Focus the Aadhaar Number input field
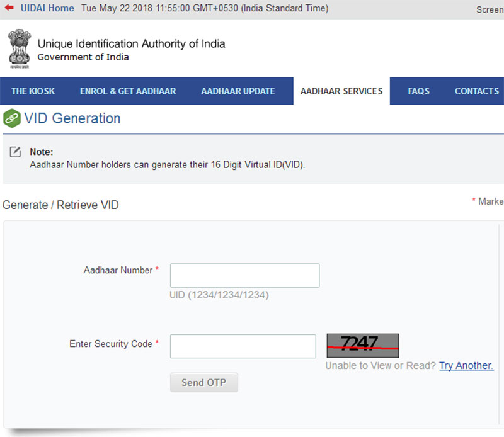 pos(244,275)
